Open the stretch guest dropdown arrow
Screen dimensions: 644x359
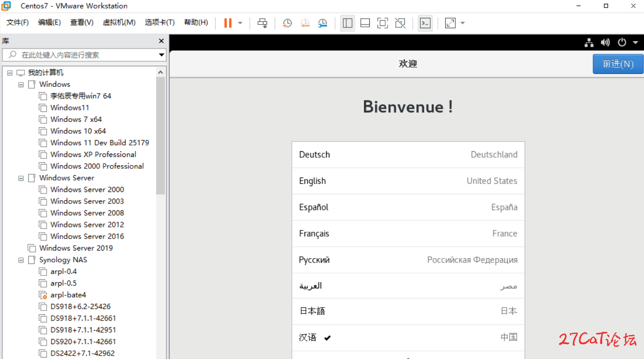462,23
